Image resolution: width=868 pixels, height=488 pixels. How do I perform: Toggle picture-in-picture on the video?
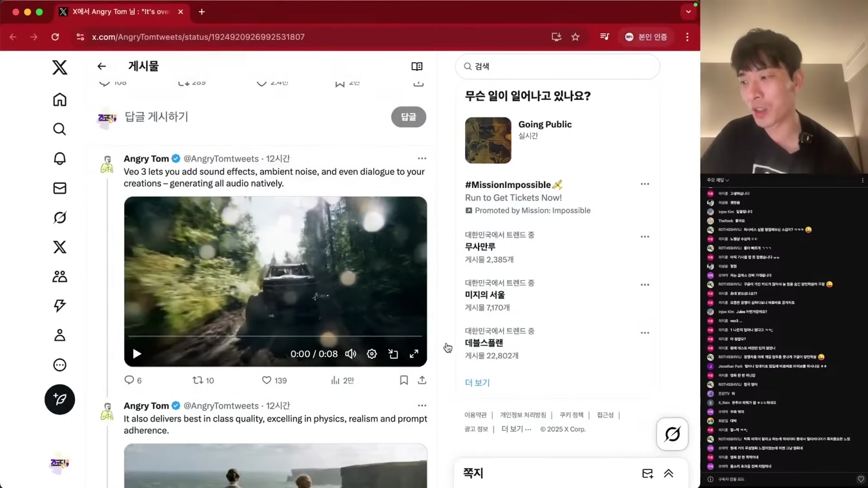point(393,354)
